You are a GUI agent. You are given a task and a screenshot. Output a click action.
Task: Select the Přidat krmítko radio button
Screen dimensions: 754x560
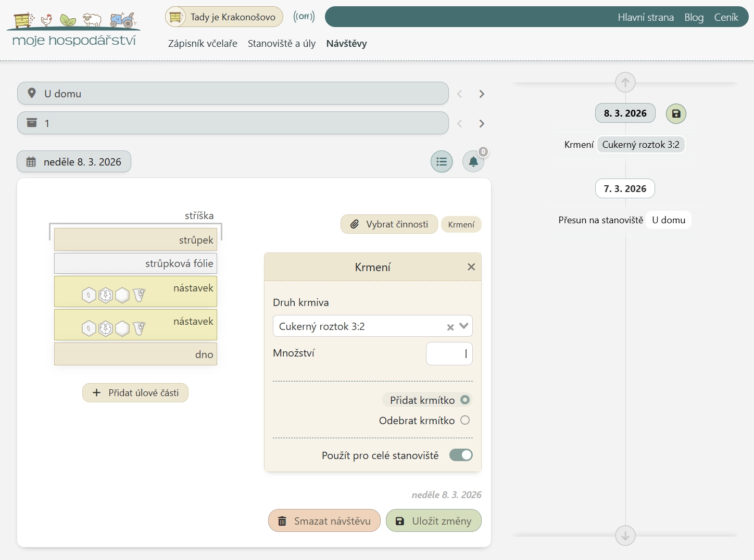465,400
